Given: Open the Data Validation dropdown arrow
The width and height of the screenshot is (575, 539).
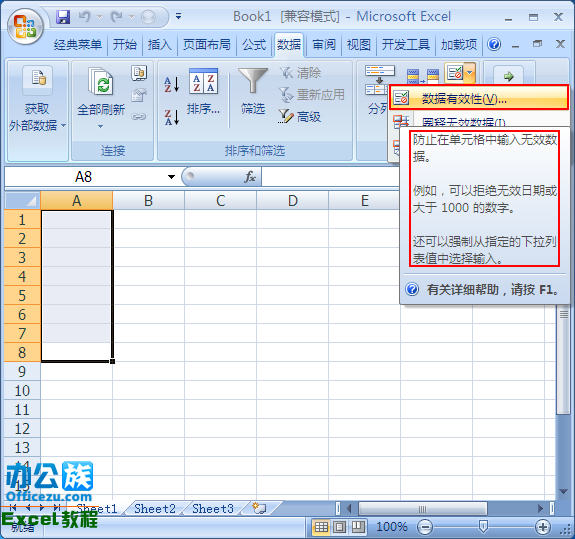Looking at the screenshot, I should coord(470,73).
